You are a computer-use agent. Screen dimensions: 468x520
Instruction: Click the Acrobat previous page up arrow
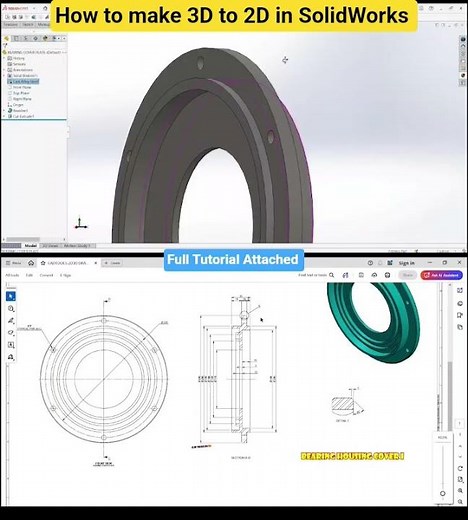460,446
